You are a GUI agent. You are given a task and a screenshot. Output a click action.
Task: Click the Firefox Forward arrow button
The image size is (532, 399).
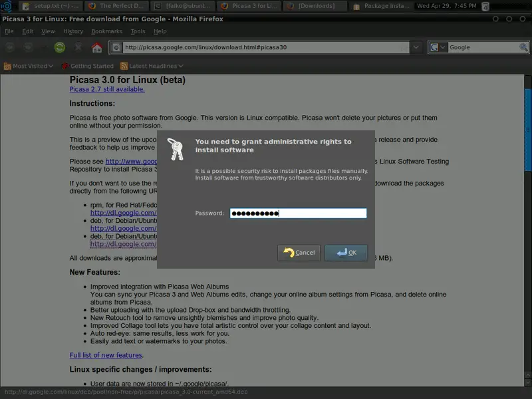pos(28,47)
